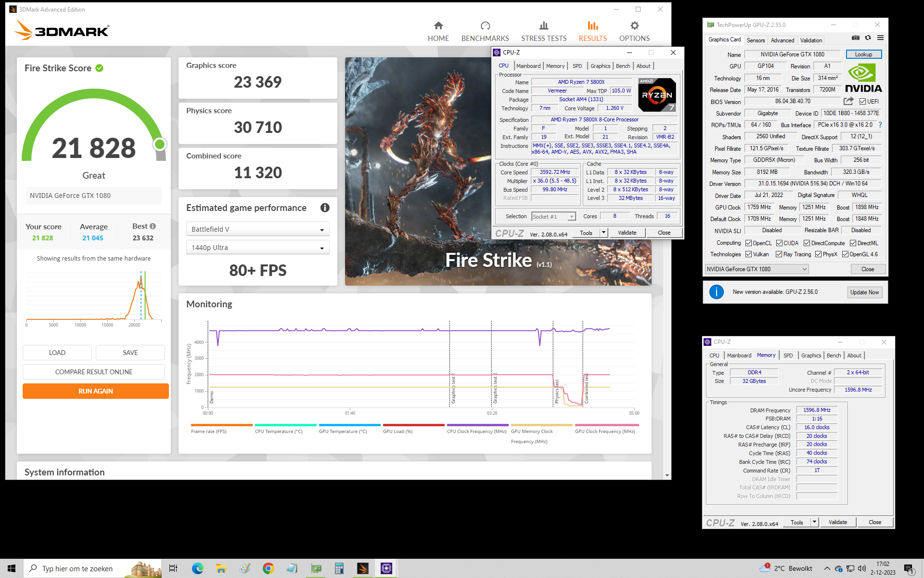924x578 pixels.
Task: Toggle Ray Tracing checkbox
Action: [779, 254]
